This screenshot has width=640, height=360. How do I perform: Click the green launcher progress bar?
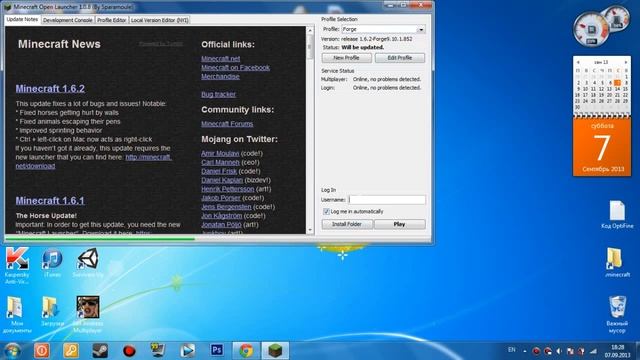[x=100, y=238]
